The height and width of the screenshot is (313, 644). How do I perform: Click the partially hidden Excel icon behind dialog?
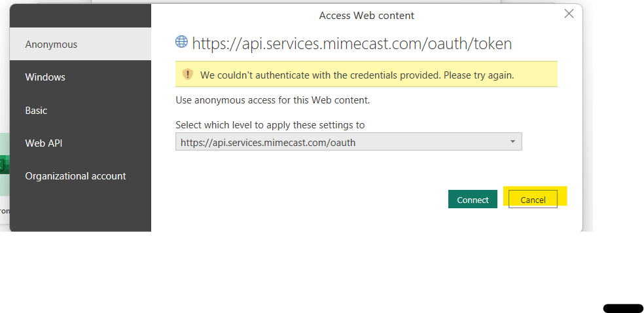click(x=3, y=165)
